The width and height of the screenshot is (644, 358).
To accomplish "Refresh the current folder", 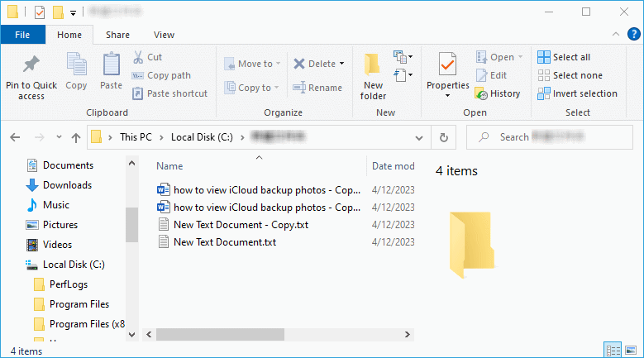I will (444, 137).
